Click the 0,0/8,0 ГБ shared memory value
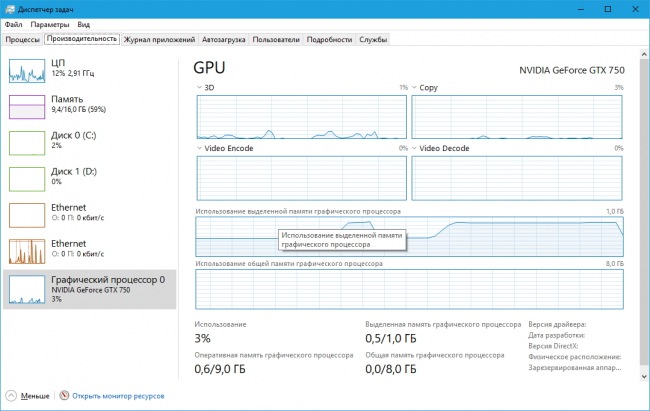This screenshot has height=411, width=650. tap(390, 369)
